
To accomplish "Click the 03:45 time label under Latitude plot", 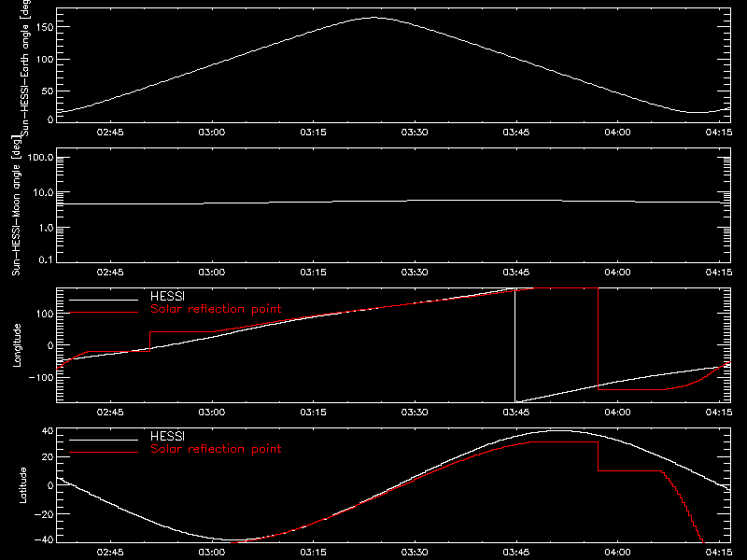I will [x=516, y=553].
